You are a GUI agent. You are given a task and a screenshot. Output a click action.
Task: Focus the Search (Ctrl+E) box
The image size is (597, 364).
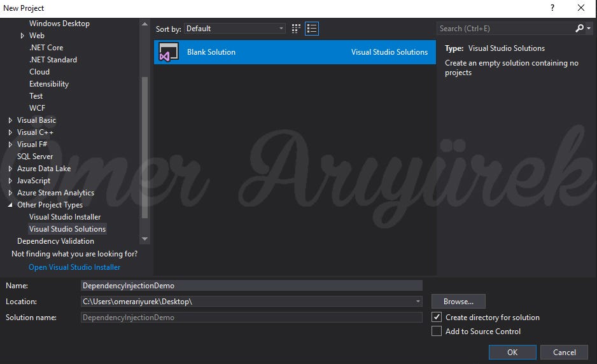(505, 29)
